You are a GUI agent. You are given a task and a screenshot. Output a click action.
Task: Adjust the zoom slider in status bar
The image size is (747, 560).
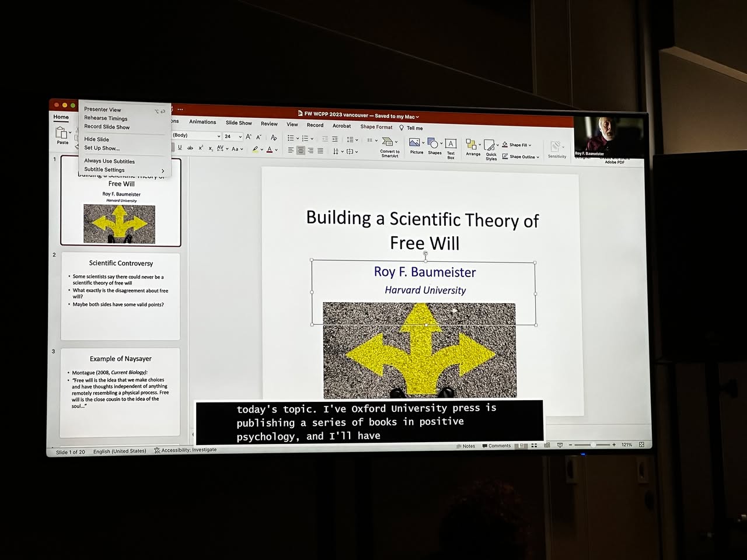[592, 444]
